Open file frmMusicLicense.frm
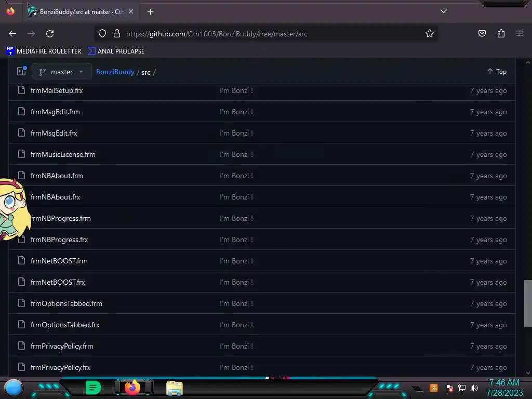The image size is (532, 399). 63,155
